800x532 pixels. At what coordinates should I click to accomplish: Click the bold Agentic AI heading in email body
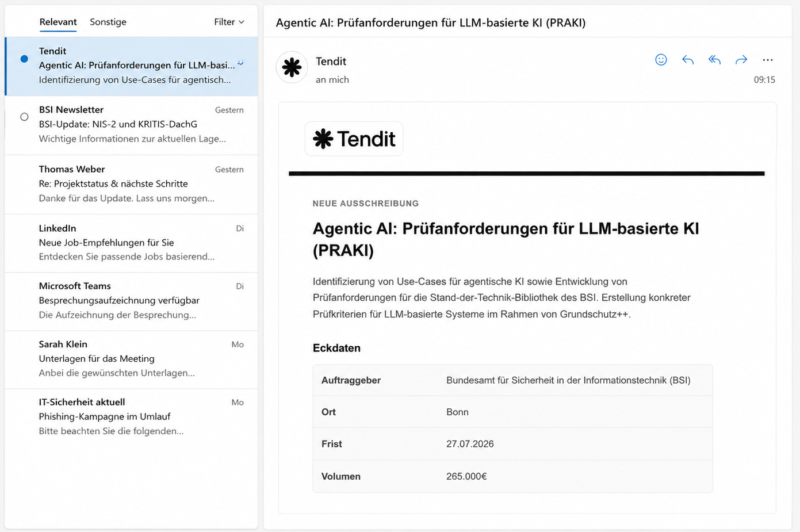tap(506, 239)
